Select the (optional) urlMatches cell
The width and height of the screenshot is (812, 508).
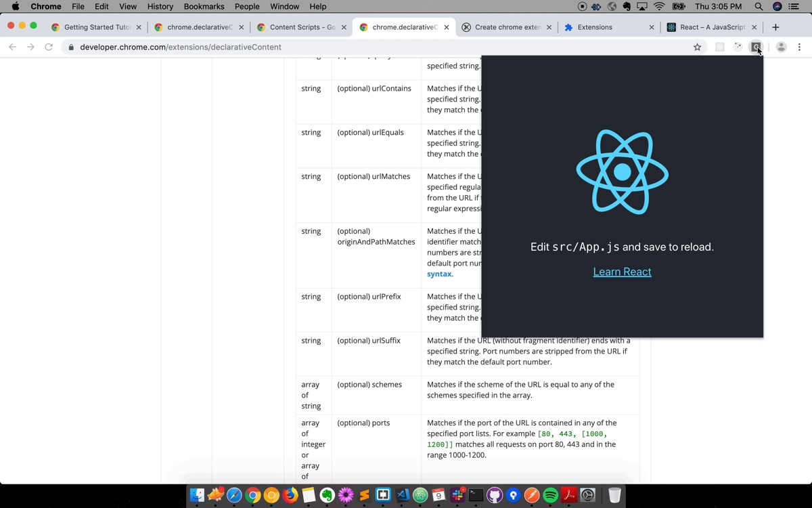point(376,195)
